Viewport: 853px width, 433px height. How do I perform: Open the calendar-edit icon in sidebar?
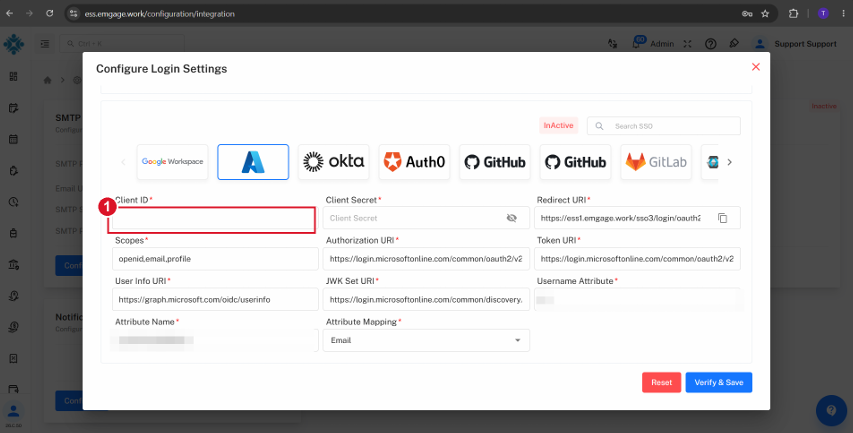pos(14,108)
